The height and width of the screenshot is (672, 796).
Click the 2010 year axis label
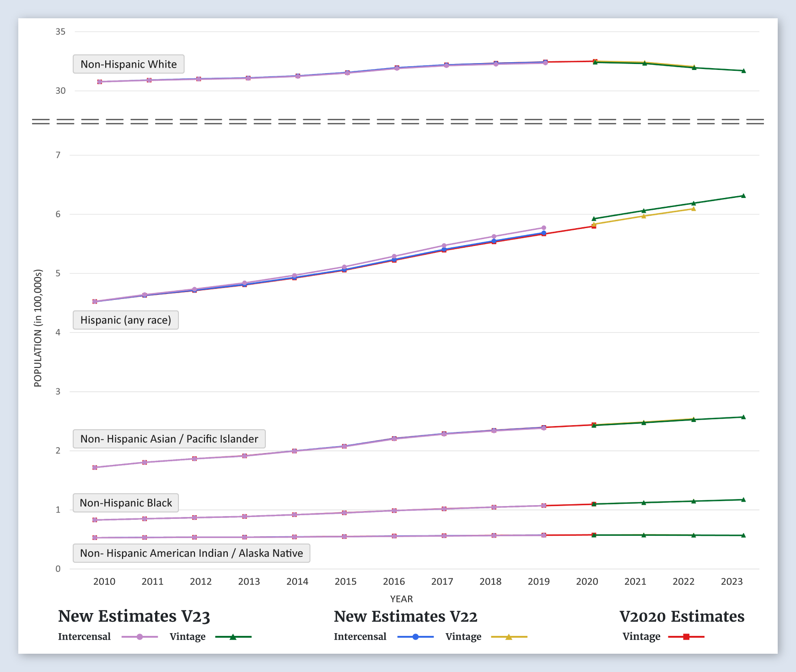[104, 581]
